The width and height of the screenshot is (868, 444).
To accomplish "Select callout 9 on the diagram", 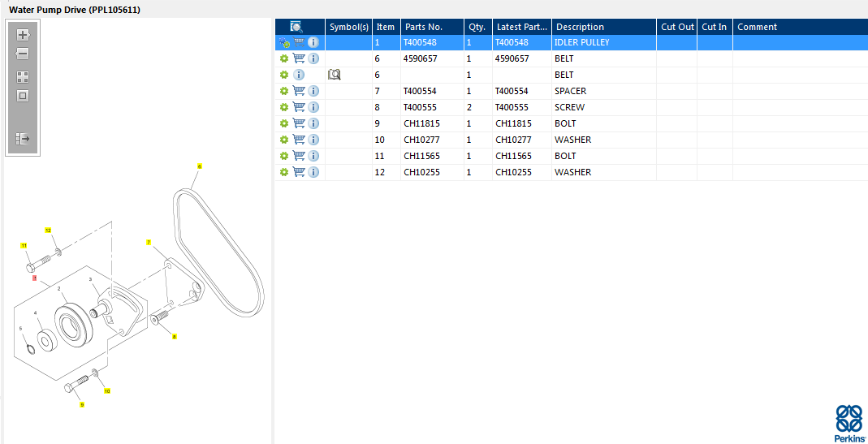I will (x=82, y=405).
